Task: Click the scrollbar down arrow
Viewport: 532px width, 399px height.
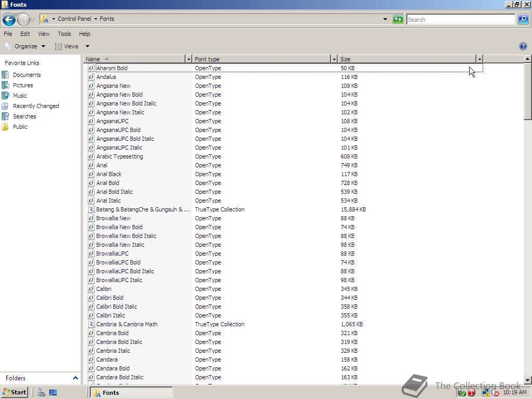Action: tap(528, 380)
